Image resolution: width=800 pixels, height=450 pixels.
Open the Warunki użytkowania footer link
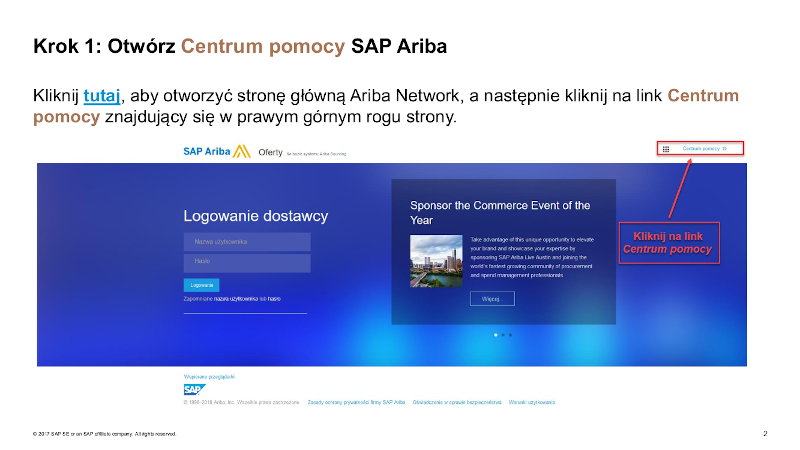click(532, 402)
